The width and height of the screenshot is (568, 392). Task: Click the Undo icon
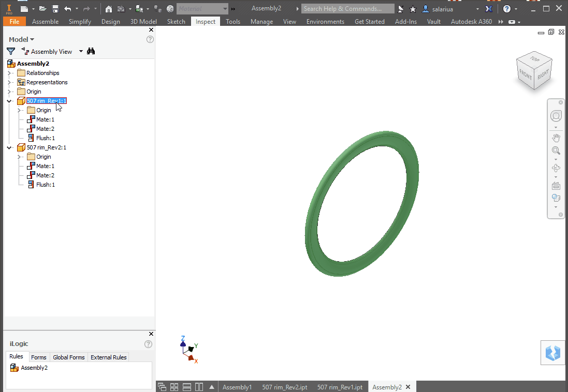point(67,8)
